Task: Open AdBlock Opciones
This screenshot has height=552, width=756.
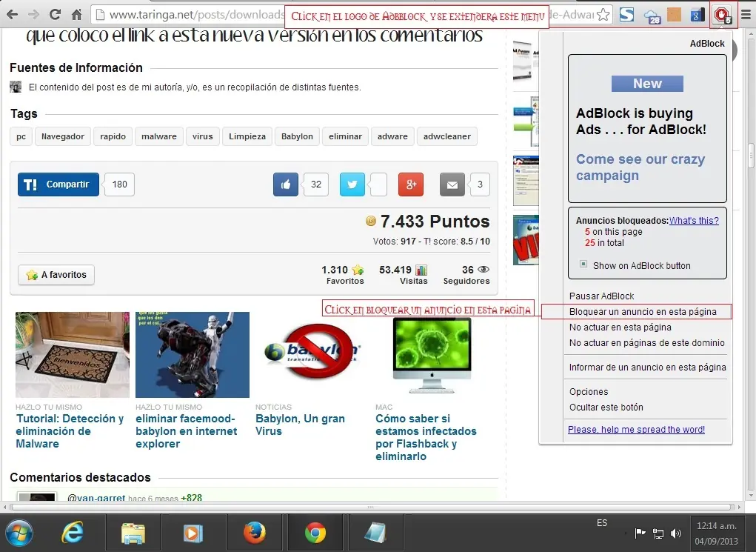Action: click(588, 392)
